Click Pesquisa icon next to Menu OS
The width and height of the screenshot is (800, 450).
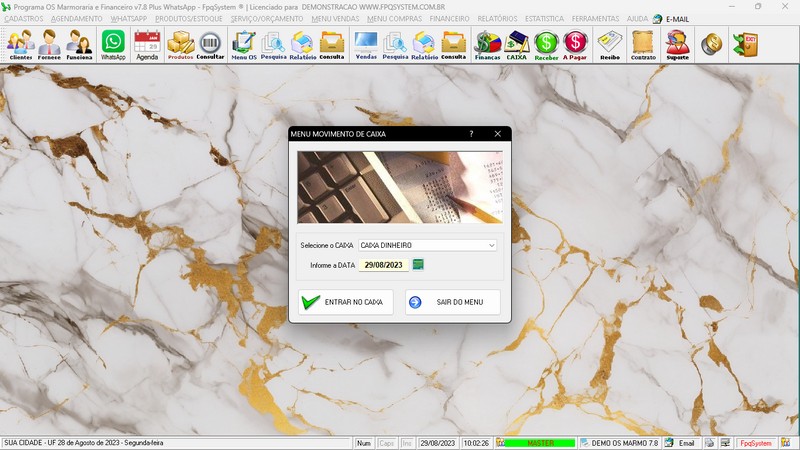(x=273, y=44)
